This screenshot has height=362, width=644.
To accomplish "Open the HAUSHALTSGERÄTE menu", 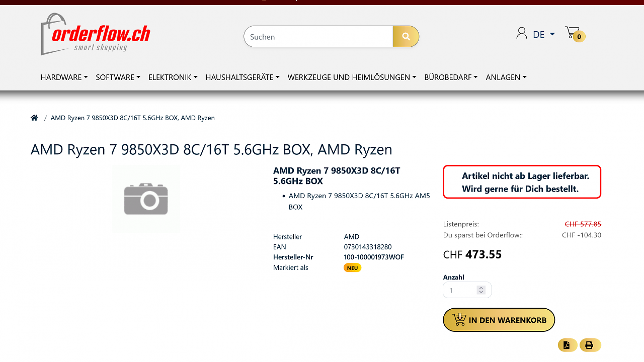I will [243, 77].
